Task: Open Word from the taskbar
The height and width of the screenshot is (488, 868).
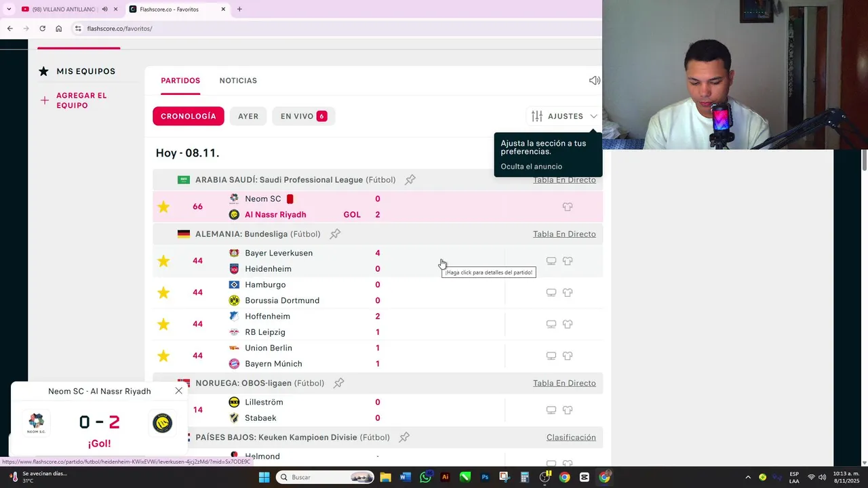Action: pos(406,477)
